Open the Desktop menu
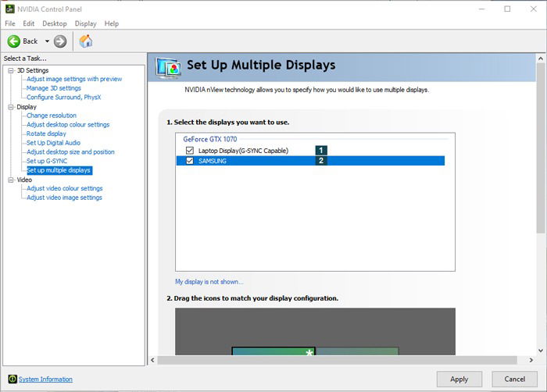This screenshot has width=547, height=392. click(55, 23)
